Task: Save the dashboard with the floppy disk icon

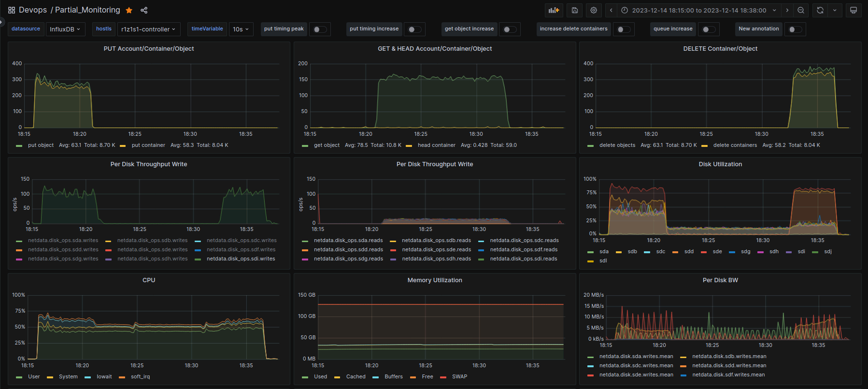Action: pos(575,10)
